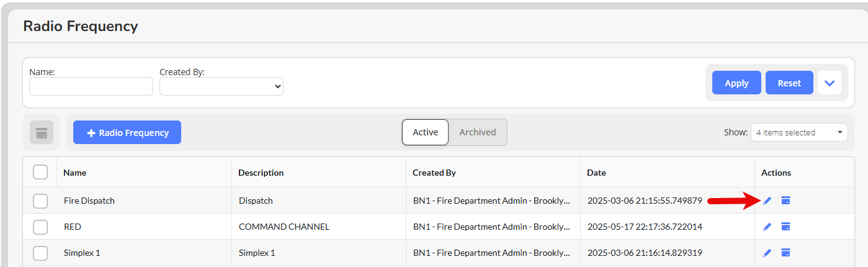Tick the select-all header checkbox

40,172
